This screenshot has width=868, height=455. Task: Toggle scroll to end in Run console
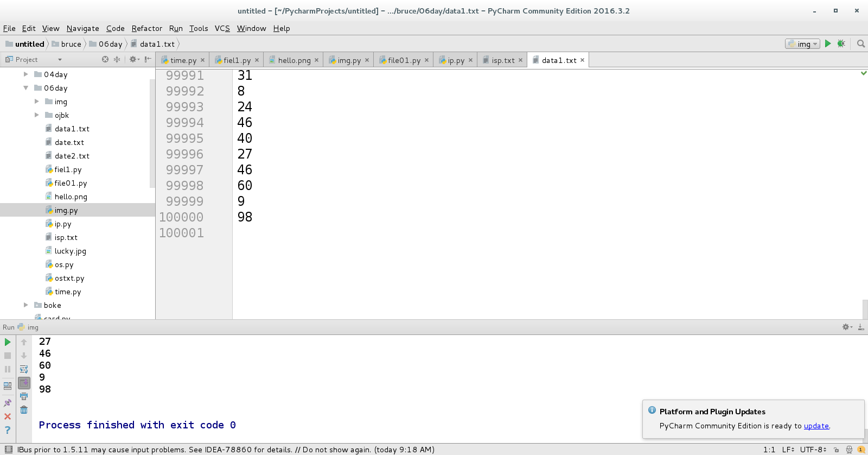pos(24,383)
